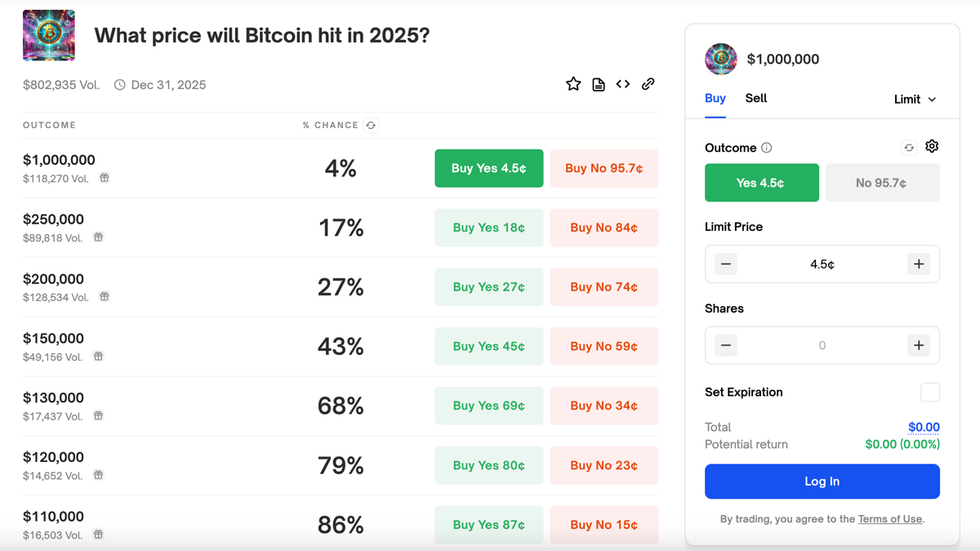Open the Limit order type dropdown
This screenshot has height=551, width=980.
click(x=915, y=99)
